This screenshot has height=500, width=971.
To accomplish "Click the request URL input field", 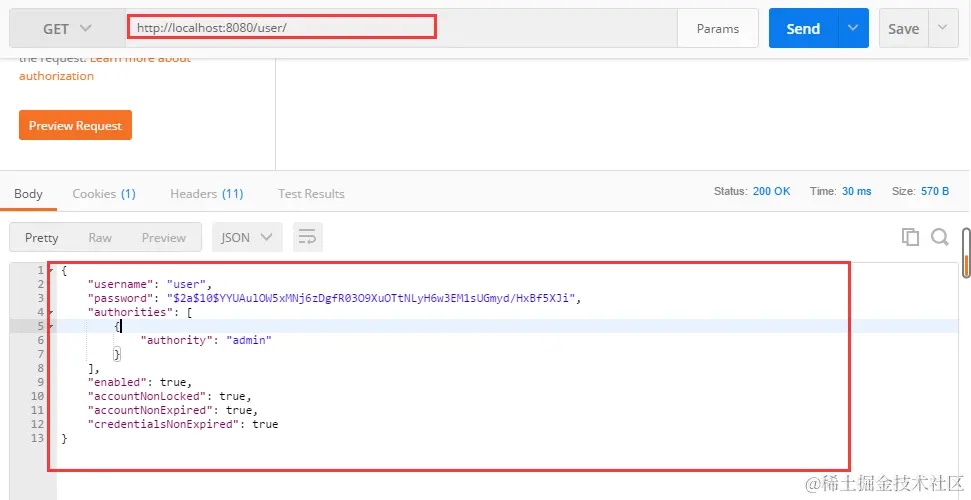I will [401, 29].
